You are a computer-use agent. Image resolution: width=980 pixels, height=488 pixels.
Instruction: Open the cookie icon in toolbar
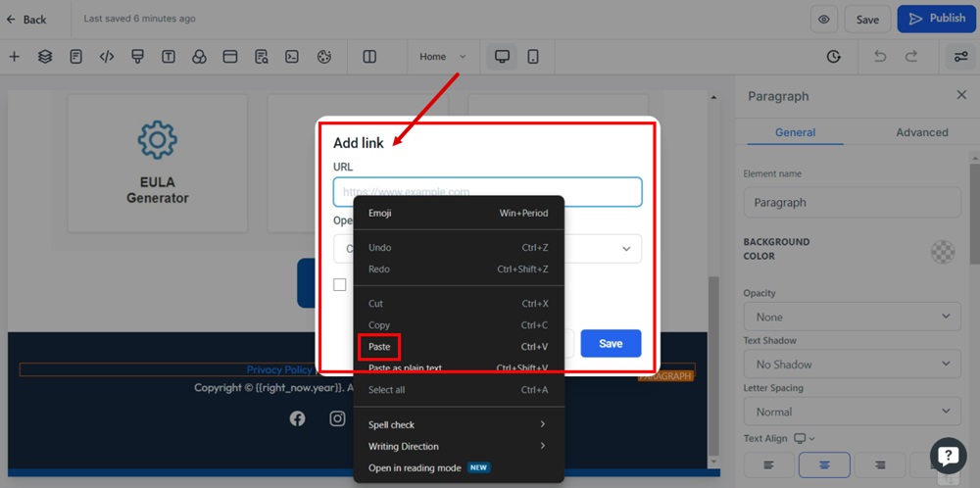323,57
